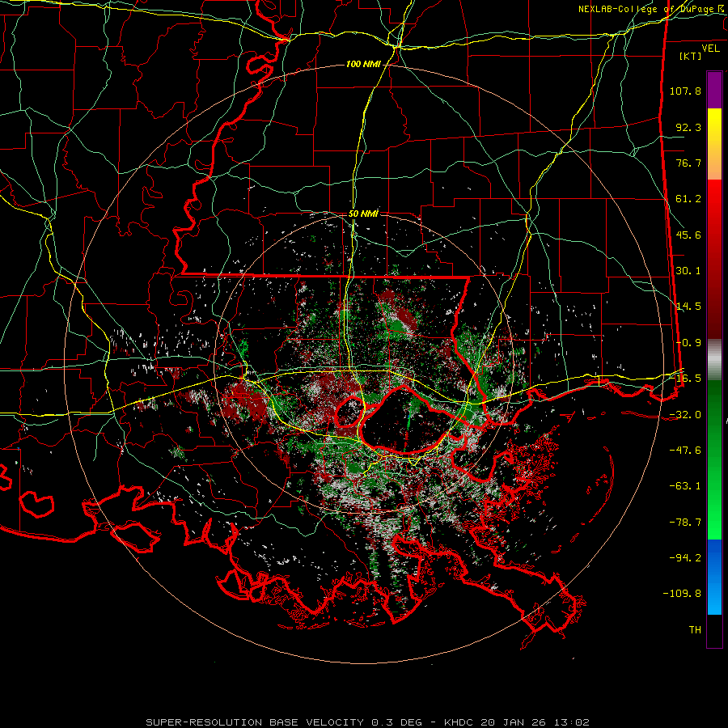Pick the purple segment of the velocity bar
The width and height of the screenshot is (728, 728).
pyautogui.click(x=714, y=90)
